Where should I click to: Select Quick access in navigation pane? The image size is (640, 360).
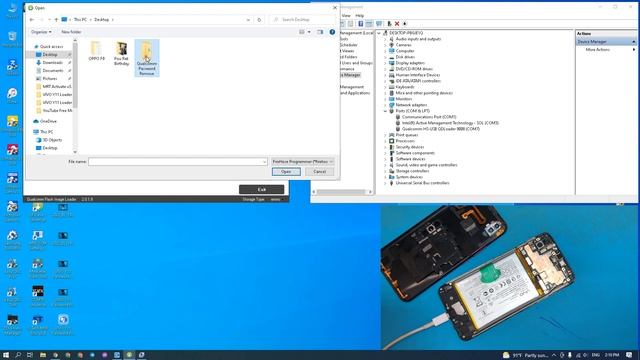point(51,47)
